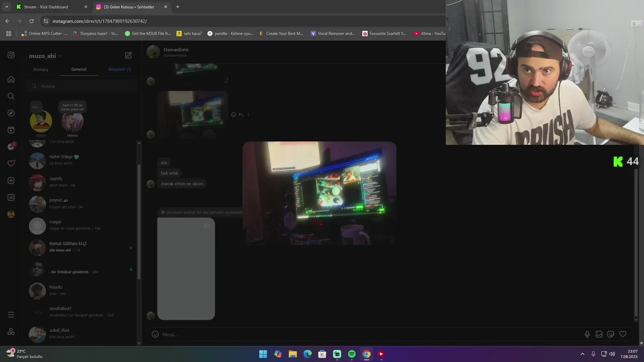This screenshot has height=362, width=644.
Task: Open the Explore compass icon
Action: [11, 113]
